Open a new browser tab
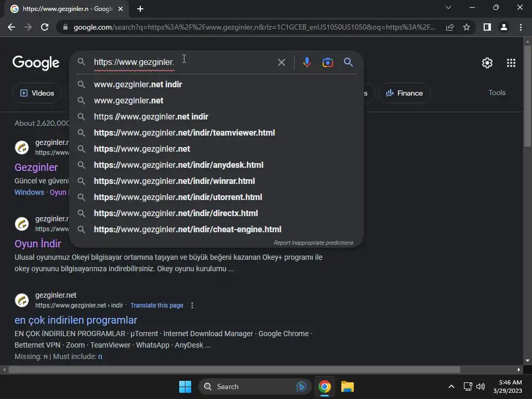Image resolution: width=532 pixels, height=399 pixels. 140,9
